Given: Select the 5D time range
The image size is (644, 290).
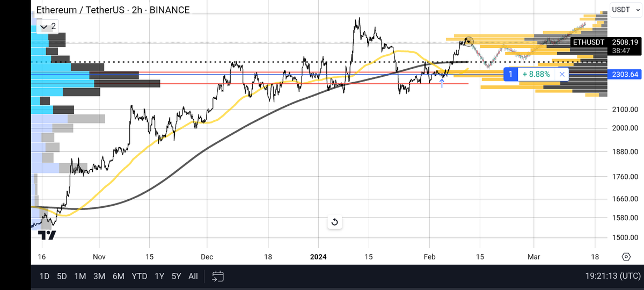Looking at the screenshot, I should click(x=62, y=277).
